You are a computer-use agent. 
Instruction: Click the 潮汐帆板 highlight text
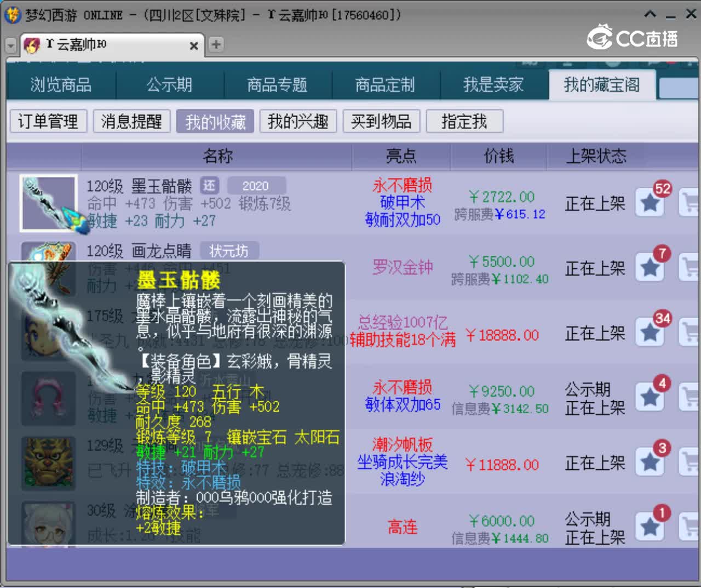(403, 444)
